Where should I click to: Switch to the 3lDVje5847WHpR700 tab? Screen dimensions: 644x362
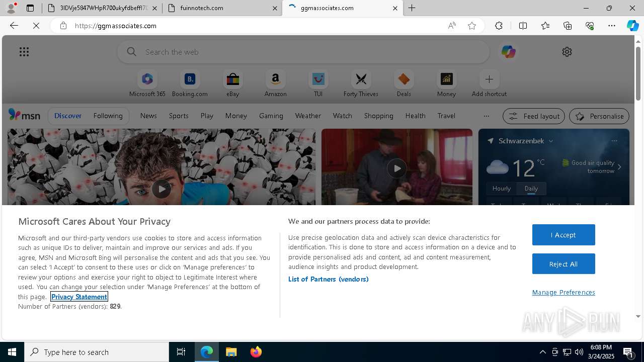(103, 8)
